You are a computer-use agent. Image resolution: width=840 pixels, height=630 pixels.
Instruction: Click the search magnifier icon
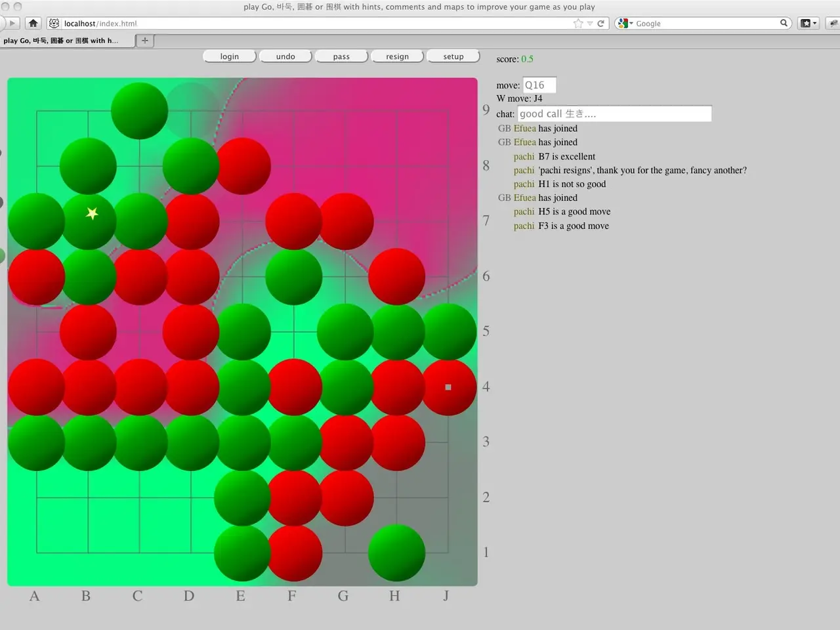(x=784, y=23)
